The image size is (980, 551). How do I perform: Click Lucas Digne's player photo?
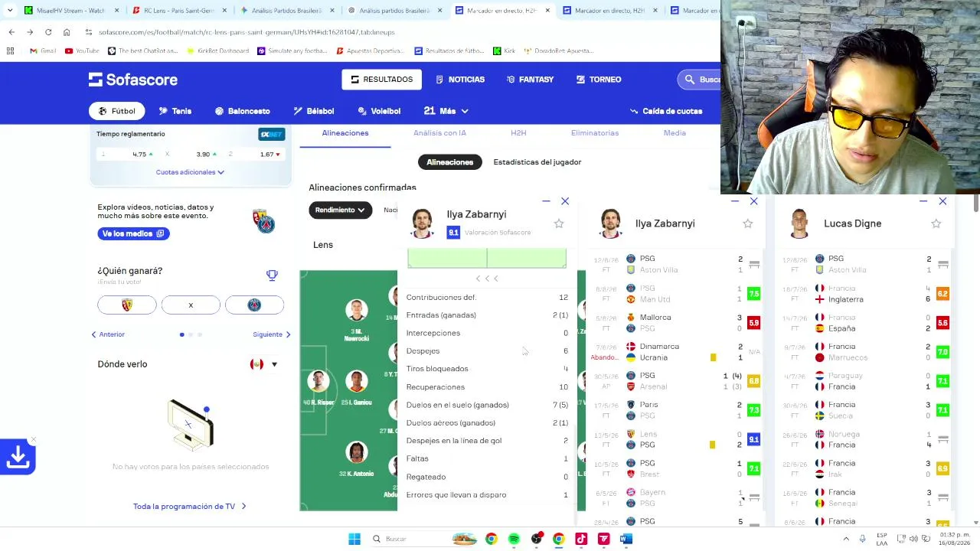[x=799, y=223]
